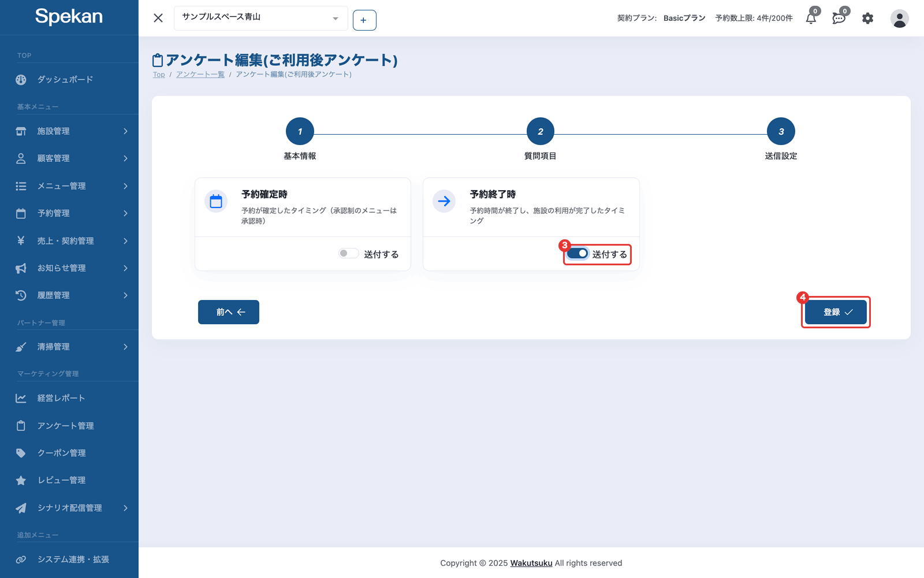Expand the 清掃管理 menu
Screen dimensions: 924x578
[x=69, y=347]
